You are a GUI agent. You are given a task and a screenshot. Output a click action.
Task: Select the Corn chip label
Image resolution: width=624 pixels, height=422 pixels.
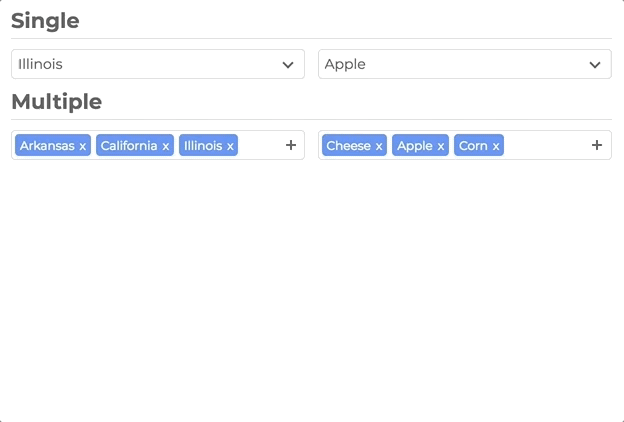pyautogui.click(x=473, y=146)
